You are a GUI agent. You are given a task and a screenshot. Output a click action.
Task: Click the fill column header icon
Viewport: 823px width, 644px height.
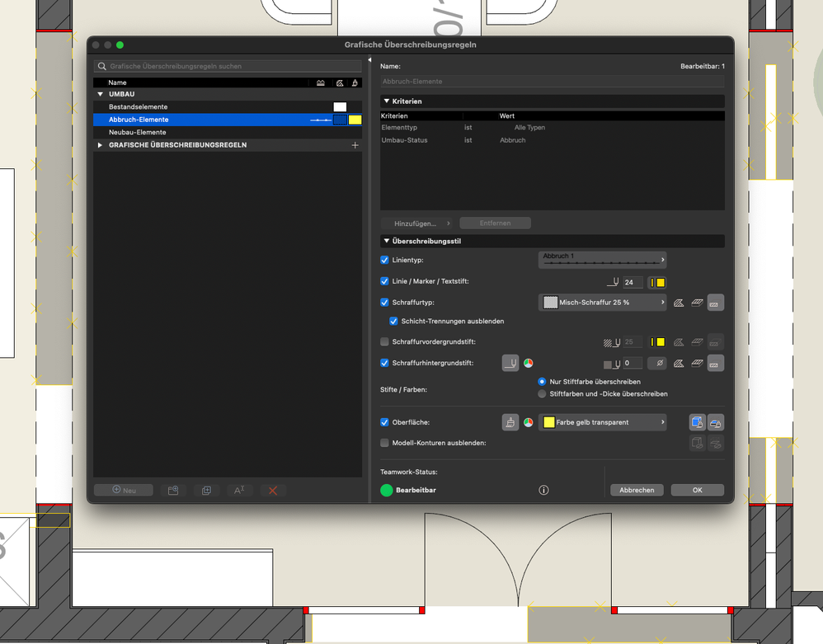coord(340,82)
